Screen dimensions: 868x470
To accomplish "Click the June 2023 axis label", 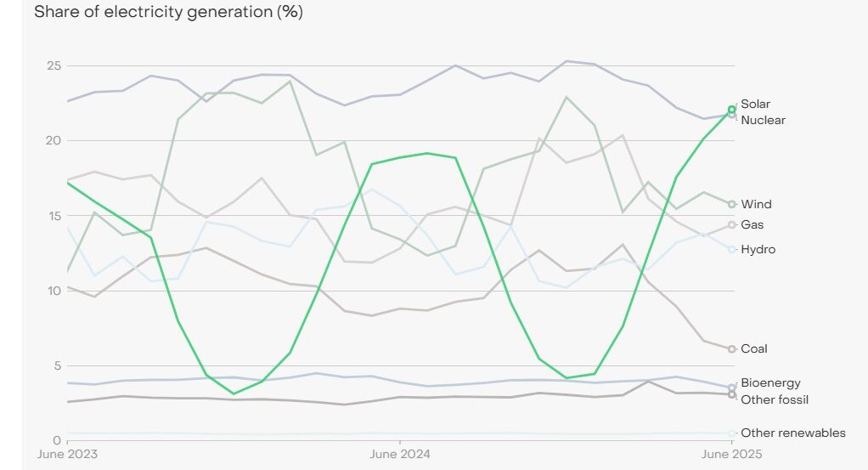I will point(67,454).
